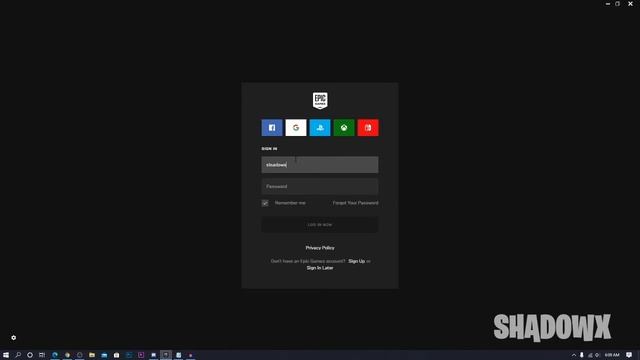Open the Mail app in taskbar
The height and width of the screenshot is (360, 640).
click(104, 355)
